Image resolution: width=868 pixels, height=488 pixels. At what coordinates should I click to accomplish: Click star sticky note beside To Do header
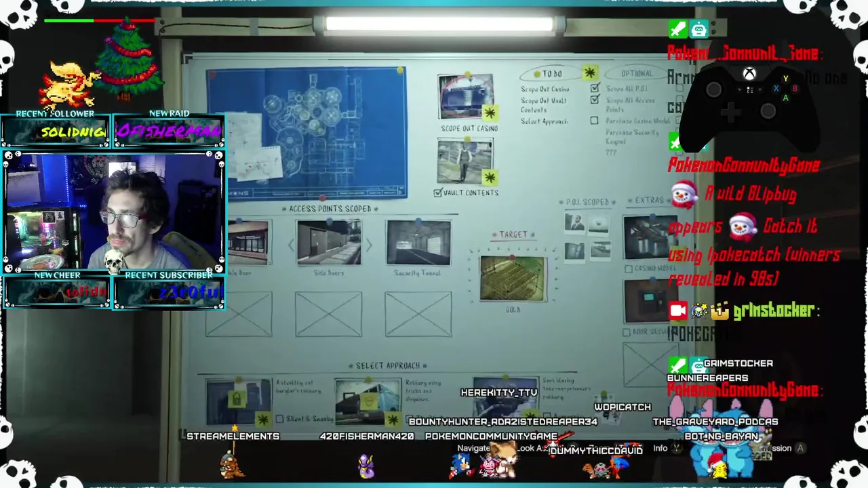[589, 73]
